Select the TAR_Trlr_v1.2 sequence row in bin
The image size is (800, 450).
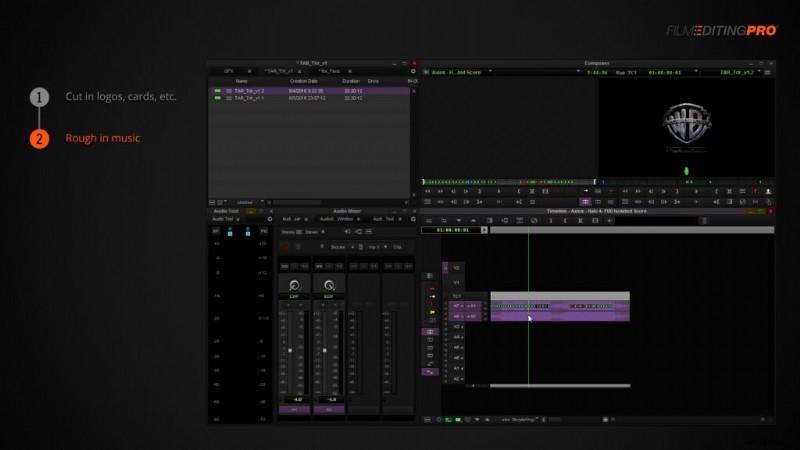pyautogui.click(x=310, y=91)
